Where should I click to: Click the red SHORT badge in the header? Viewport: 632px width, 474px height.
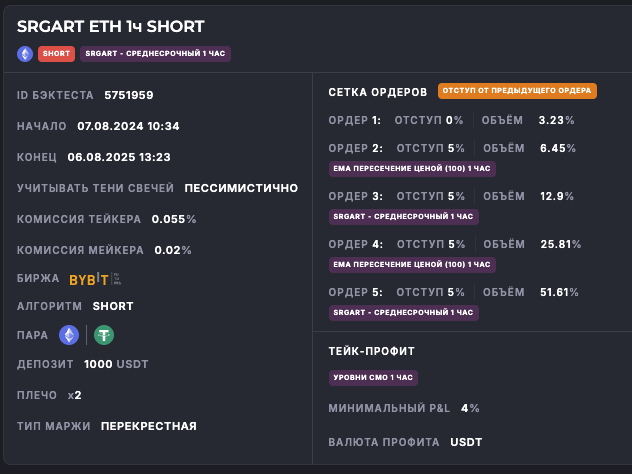pyautogui.click(x=56, y=54)
